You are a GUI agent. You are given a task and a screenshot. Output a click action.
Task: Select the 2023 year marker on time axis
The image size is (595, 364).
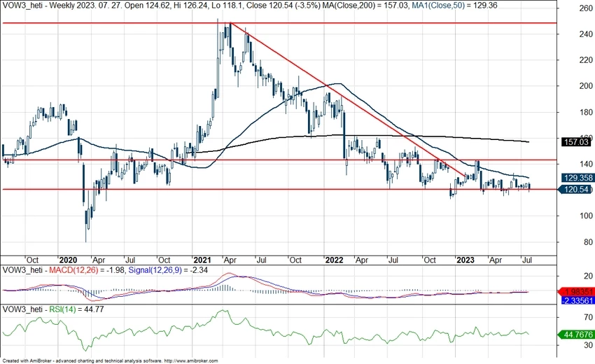pos(464,258)
